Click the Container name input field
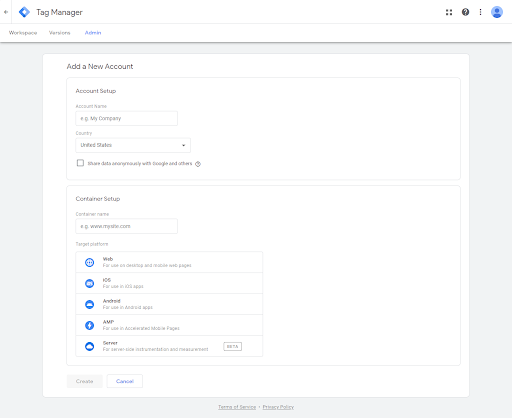 click(127, 226)
